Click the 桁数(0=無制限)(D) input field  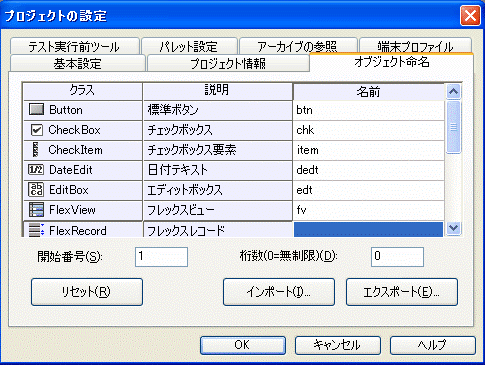click(397, 257)
